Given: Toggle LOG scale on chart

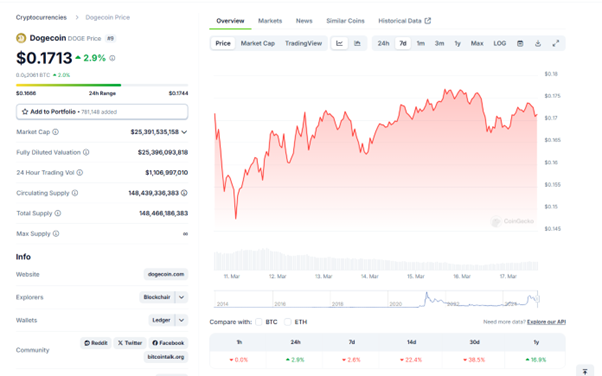Looking at the screenshot, I should pyautogui.click(x=499, y=43).
